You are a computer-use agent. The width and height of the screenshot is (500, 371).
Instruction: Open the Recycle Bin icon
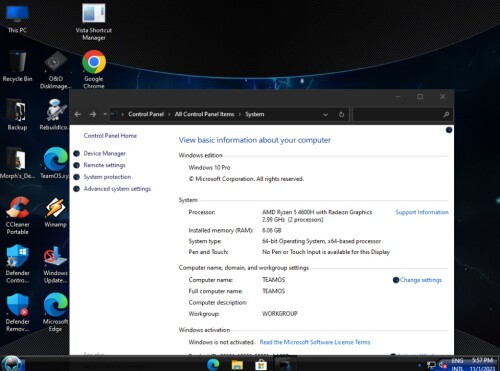click(x=17, y=66)
